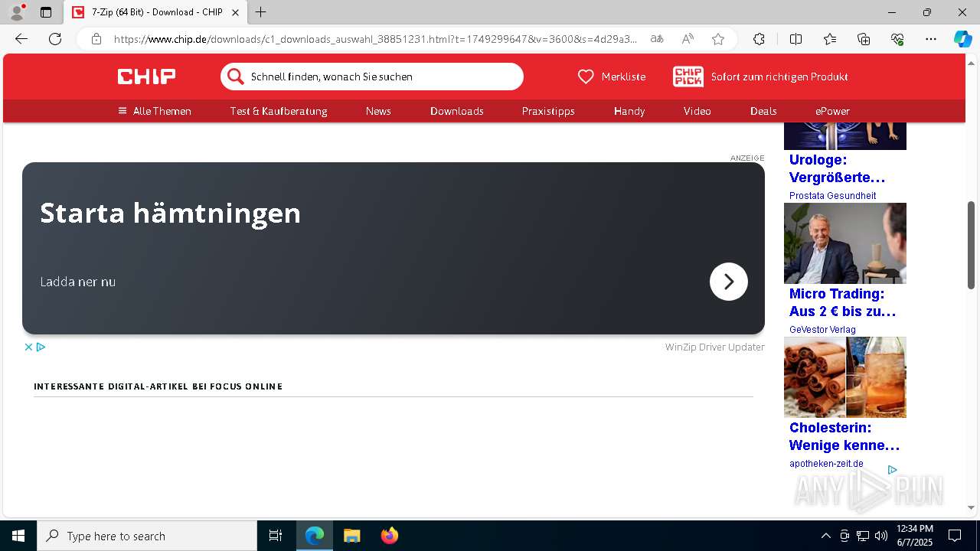Open Task View
This screenshot has height=551, width=980.
tap(276, 536)
